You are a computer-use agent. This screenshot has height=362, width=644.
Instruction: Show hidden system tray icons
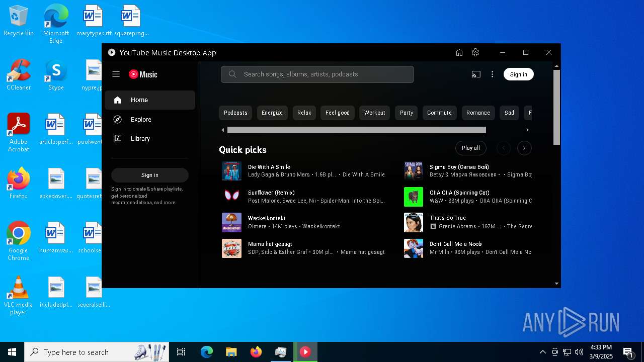(543, 352)
